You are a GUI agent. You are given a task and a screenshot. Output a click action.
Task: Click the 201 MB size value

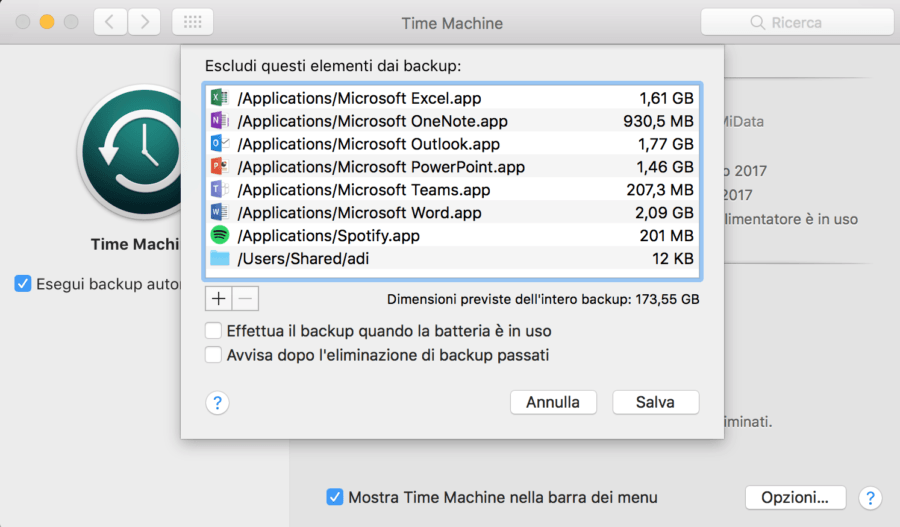coord(666,236)
